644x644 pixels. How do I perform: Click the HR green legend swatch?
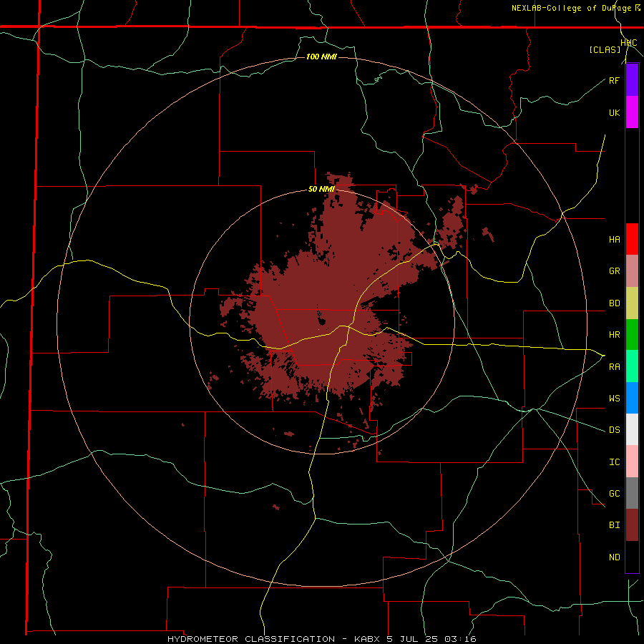point(632,335)
